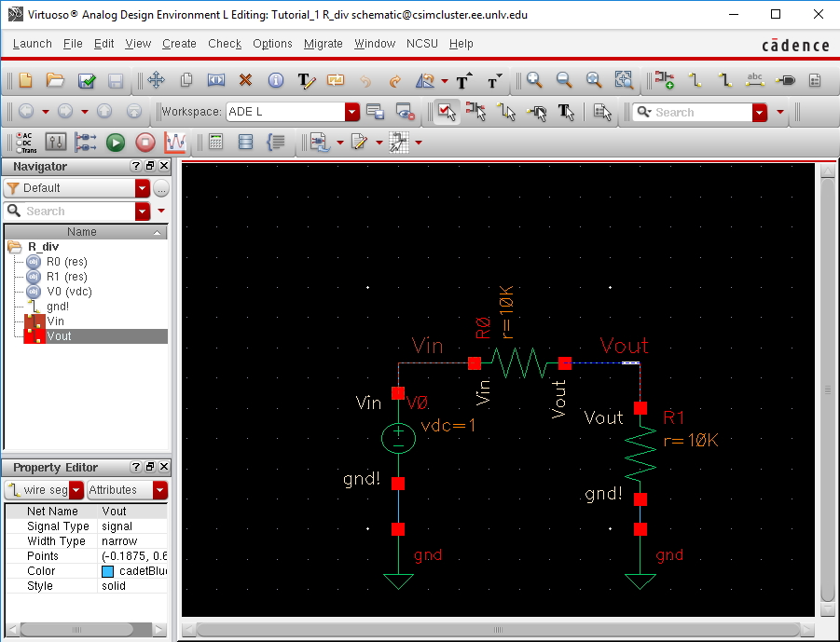Run the simulation with the green play button

click(x=115, y=143)
